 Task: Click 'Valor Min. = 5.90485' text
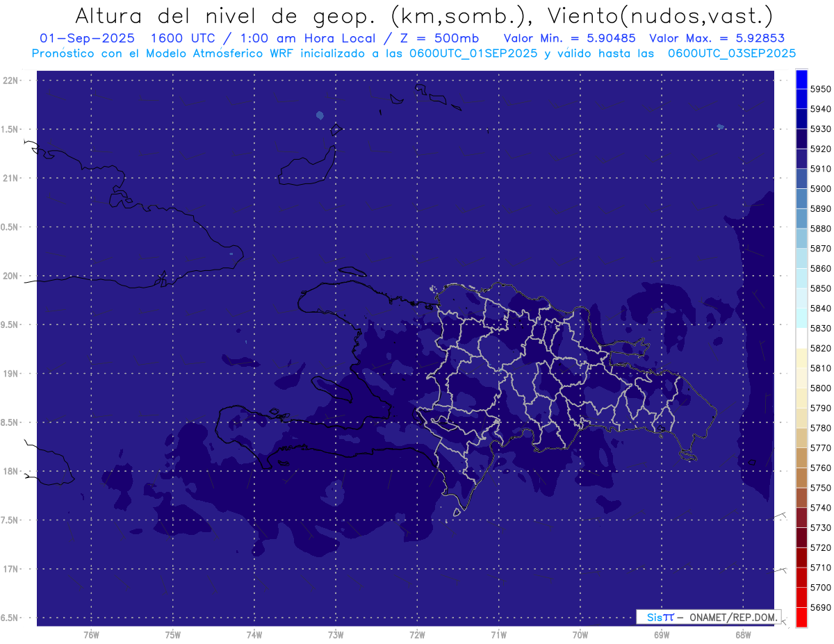coord(569,38)
